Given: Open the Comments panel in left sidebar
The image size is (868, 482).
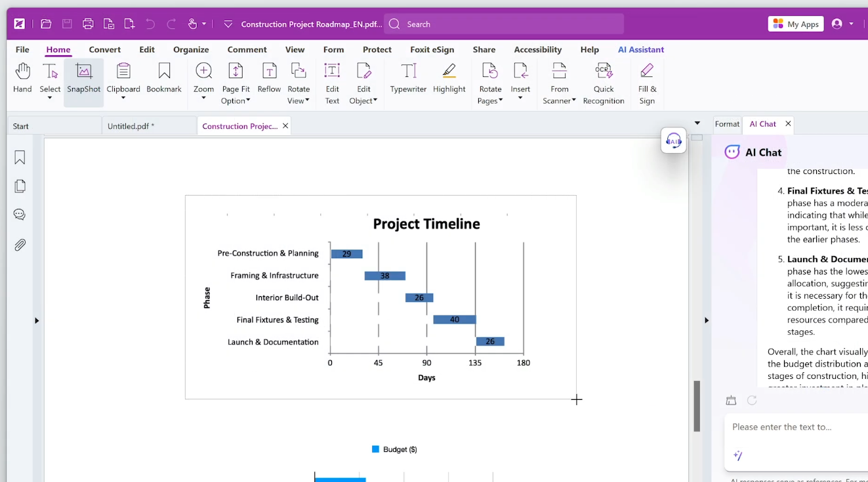Looking at the screenshot, I should [20, 215].
